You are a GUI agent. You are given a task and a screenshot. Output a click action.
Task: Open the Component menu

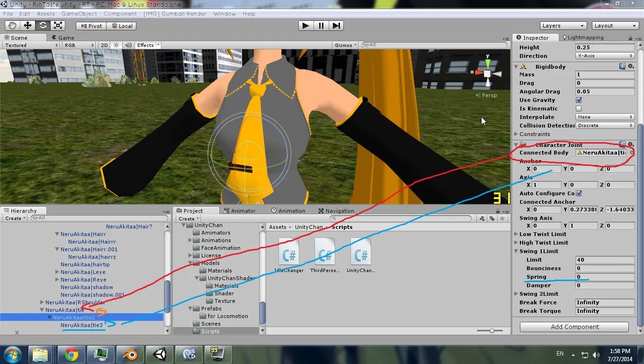(120, 14)
